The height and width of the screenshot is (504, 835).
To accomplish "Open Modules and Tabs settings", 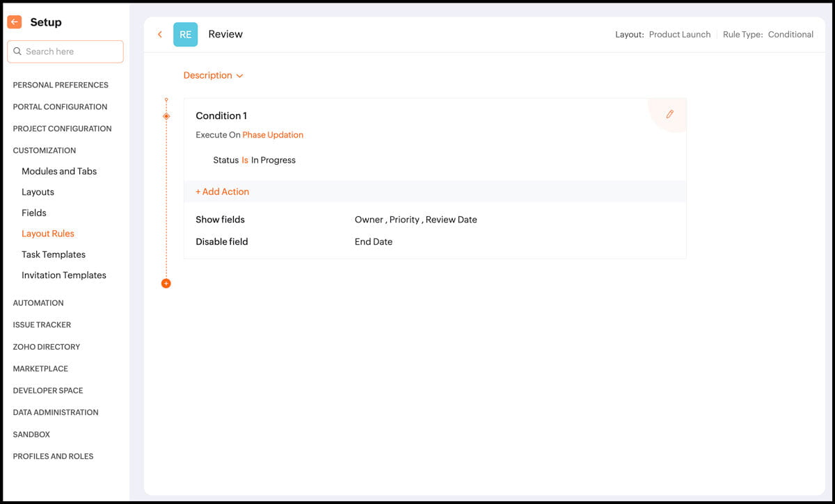I will coord(59,171).
